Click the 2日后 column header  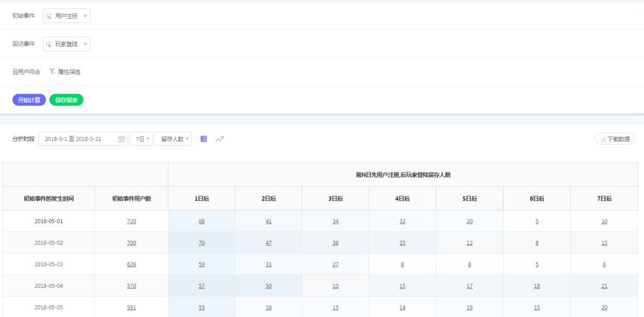click(x=269, y=198)
